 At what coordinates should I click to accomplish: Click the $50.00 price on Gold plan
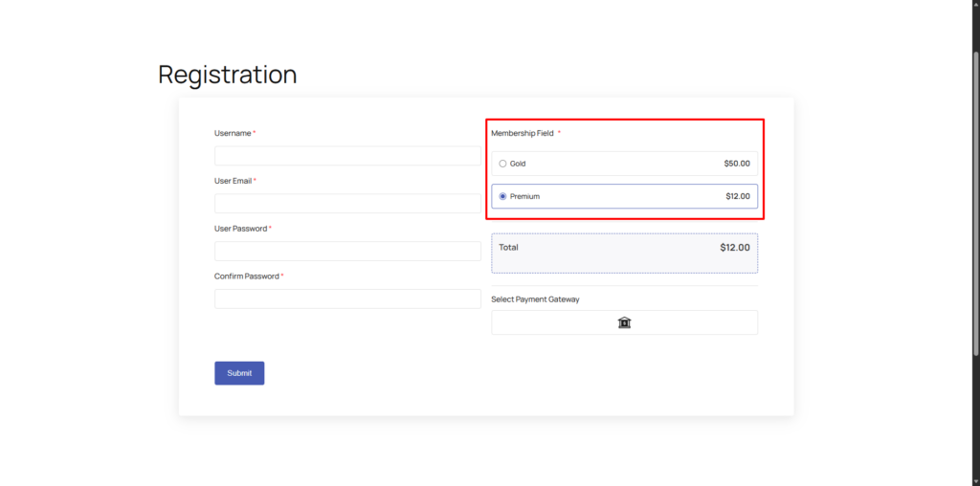pyautogui.click(x=736, y=164)
